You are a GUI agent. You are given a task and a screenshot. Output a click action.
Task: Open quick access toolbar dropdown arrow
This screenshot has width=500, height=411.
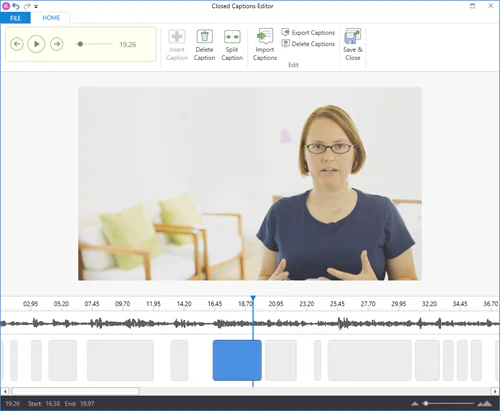pos(36,6)
